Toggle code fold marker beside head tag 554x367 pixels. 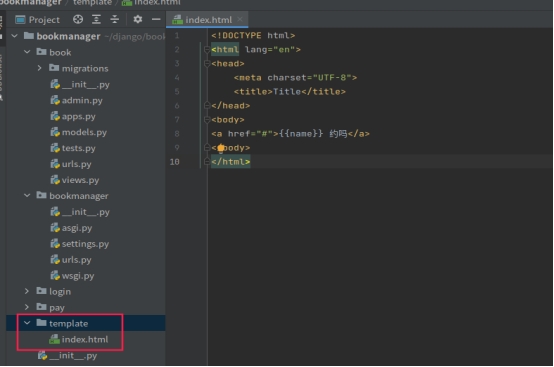(x=207, y=64)
